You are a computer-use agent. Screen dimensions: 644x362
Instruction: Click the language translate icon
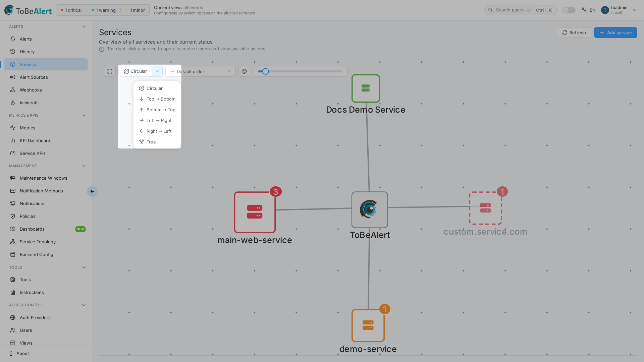[584, 10]
